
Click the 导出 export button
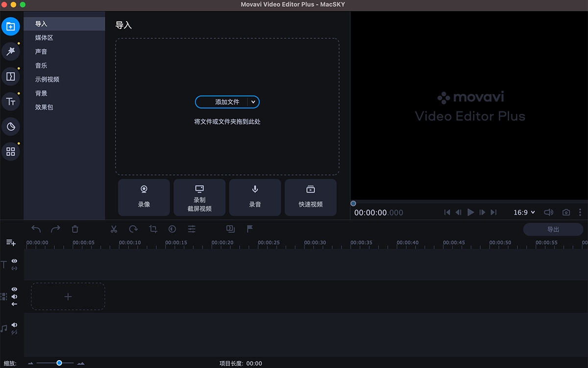pyautogui.click(x=553, y=229)
